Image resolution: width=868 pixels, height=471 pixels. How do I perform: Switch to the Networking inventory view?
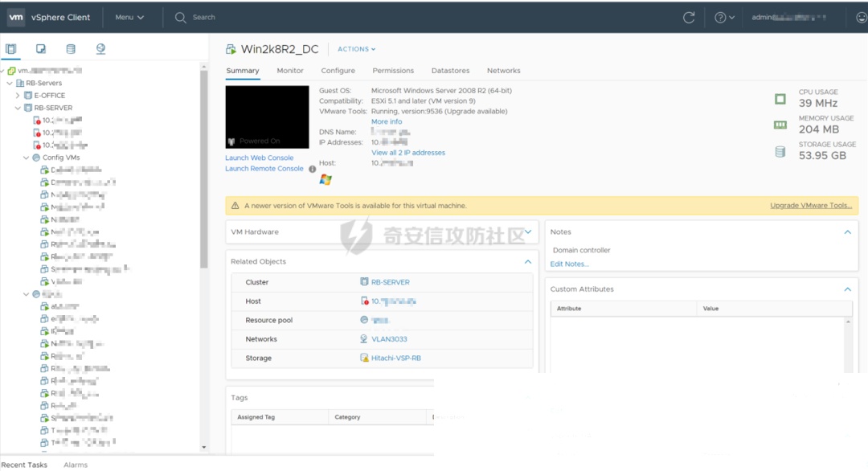click(100, 49)
